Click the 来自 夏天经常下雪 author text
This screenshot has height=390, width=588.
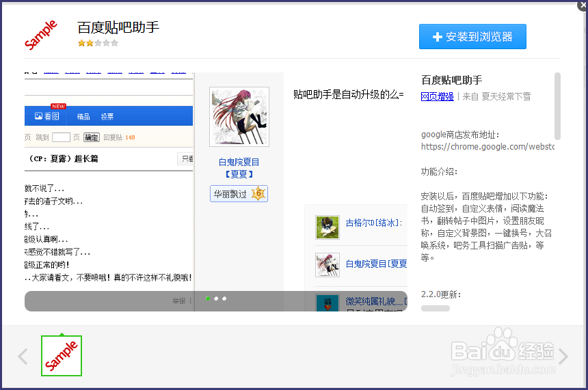pyautogui.click(x=497, y=97)
